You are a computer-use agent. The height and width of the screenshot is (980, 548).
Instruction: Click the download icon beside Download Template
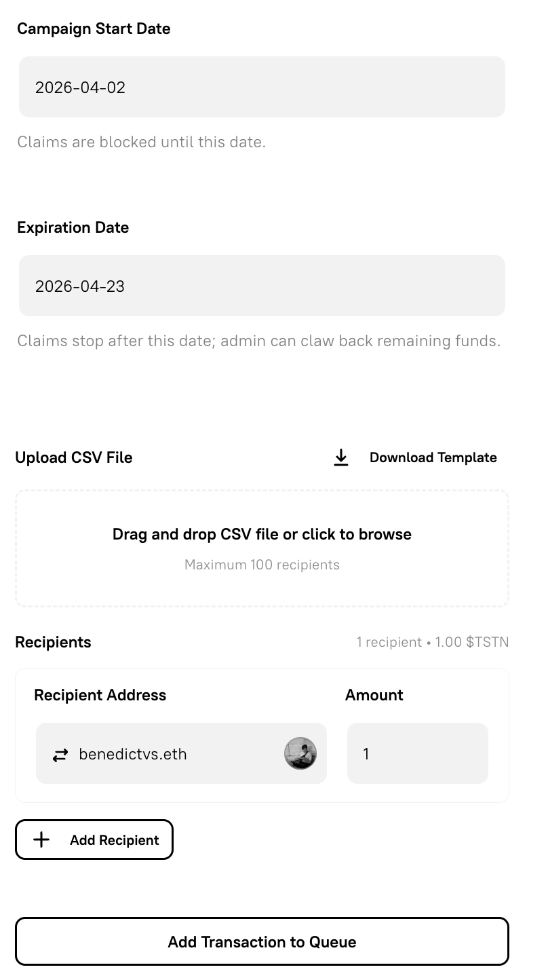click(x=341, y=457)
